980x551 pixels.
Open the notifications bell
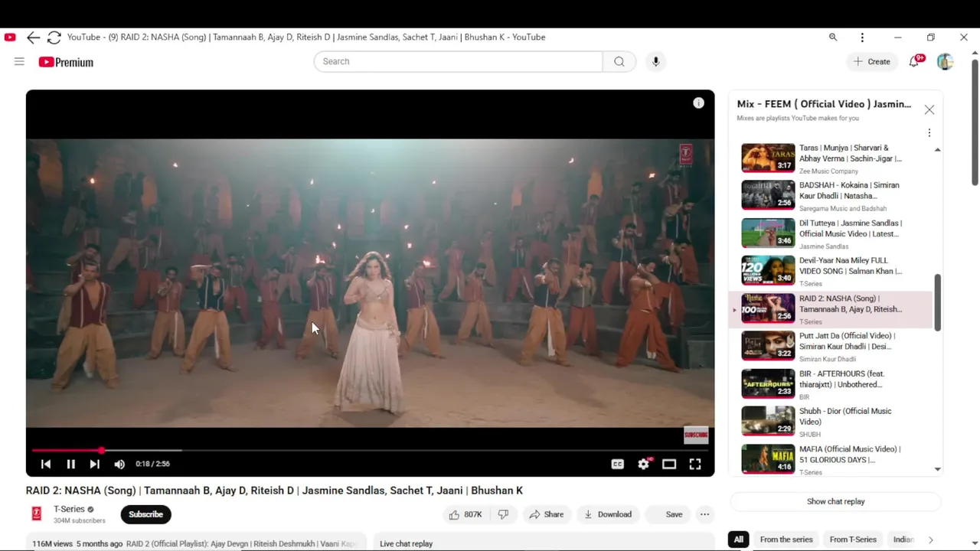pyautogui.click(x=914, y=61)
